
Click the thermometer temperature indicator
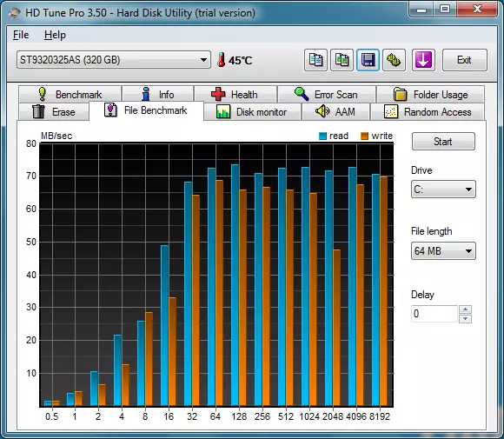(x=235, y=60)
